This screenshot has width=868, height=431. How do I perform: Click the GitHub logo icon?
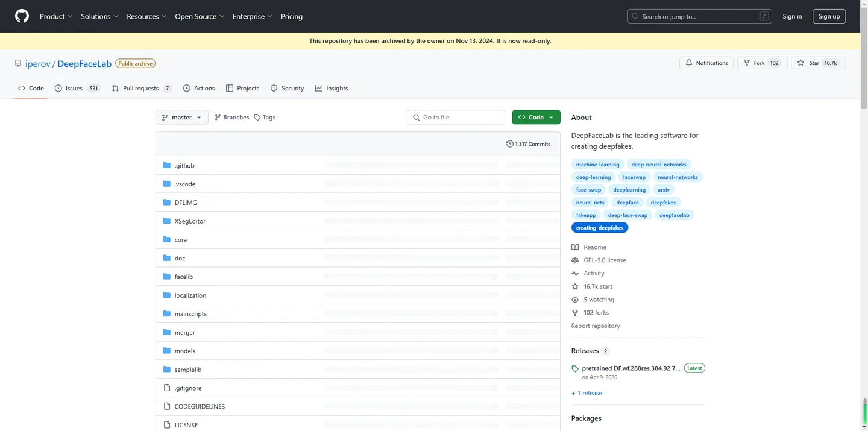[x=22, y=16]
